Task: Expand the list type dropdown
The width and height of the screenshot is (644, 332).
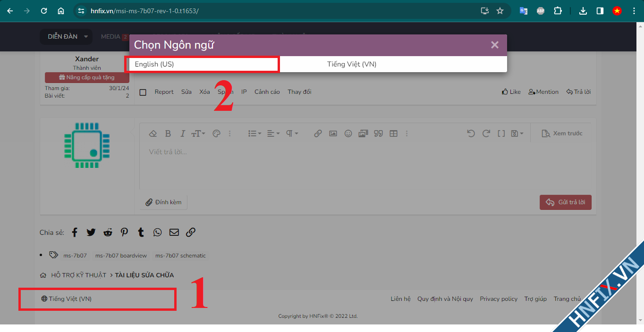Action: tap(254, 133)
